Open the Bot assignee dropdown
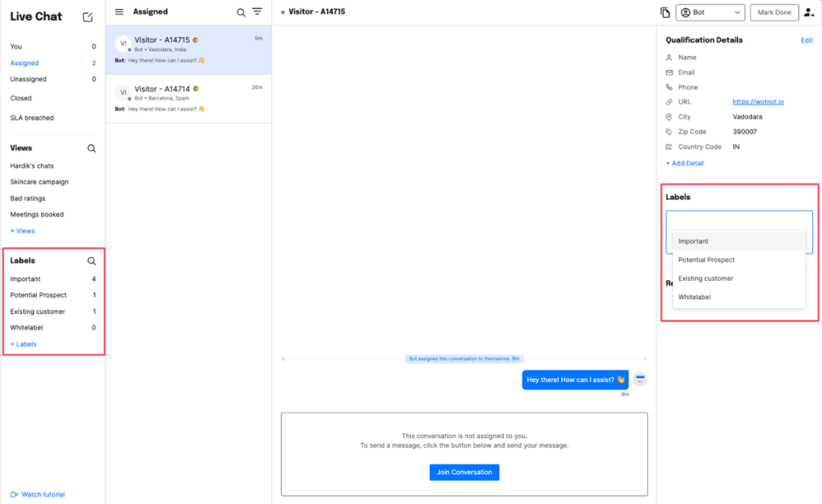 [x=710, y=12]
